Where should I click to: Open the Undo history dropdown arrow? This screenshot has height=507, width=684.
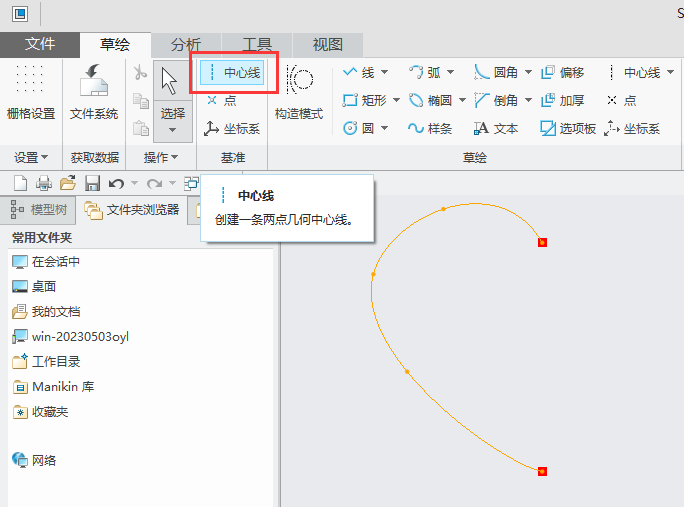pyautogui.click(x=134, y=184)
